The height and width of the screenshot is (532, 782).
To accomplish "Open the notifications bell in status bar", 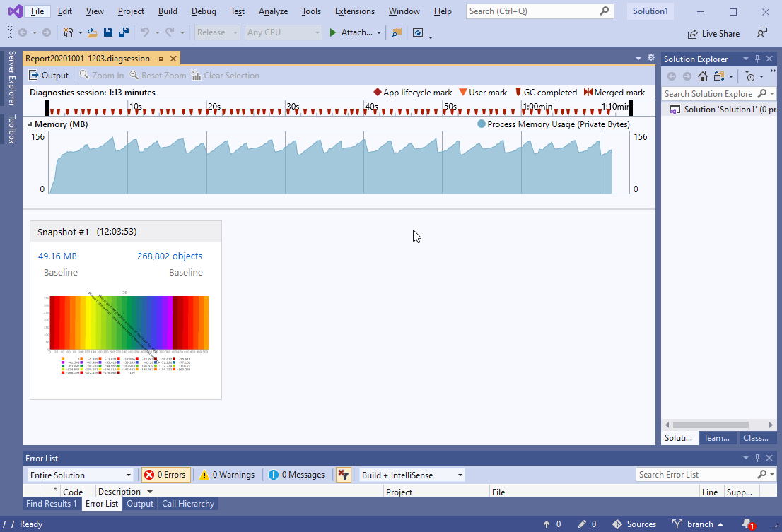I will click(x=748, y=524).
